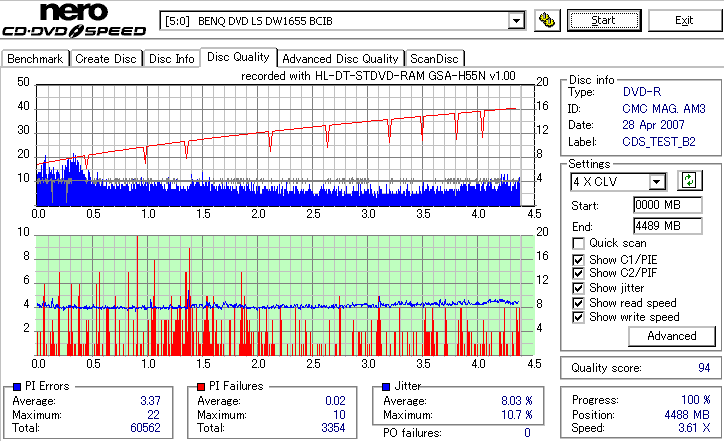724x441 pixels.
Task: Click PO failures value 0
Action: click(527, 433)
